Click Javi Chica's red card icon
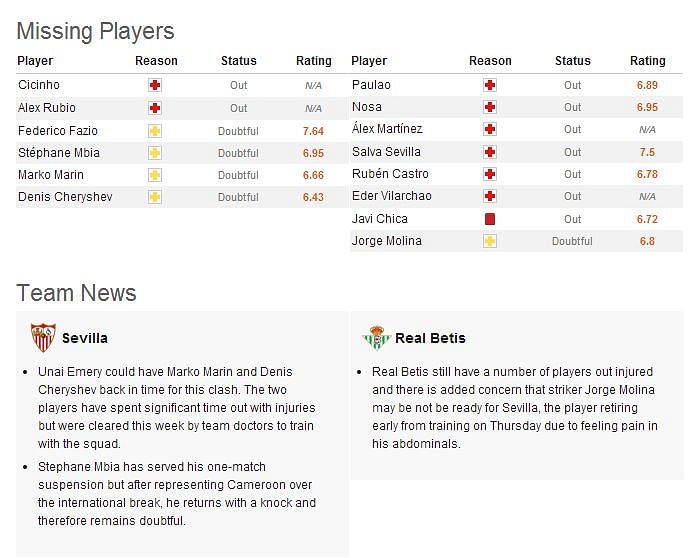This screenshot has height=558, width=688. 490,219
